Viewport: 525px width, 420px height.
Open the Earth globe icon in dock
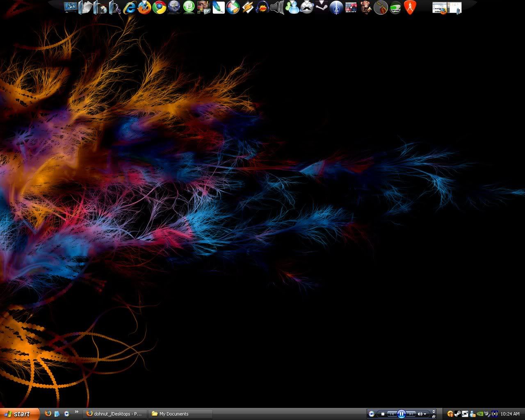pos(174,7)
